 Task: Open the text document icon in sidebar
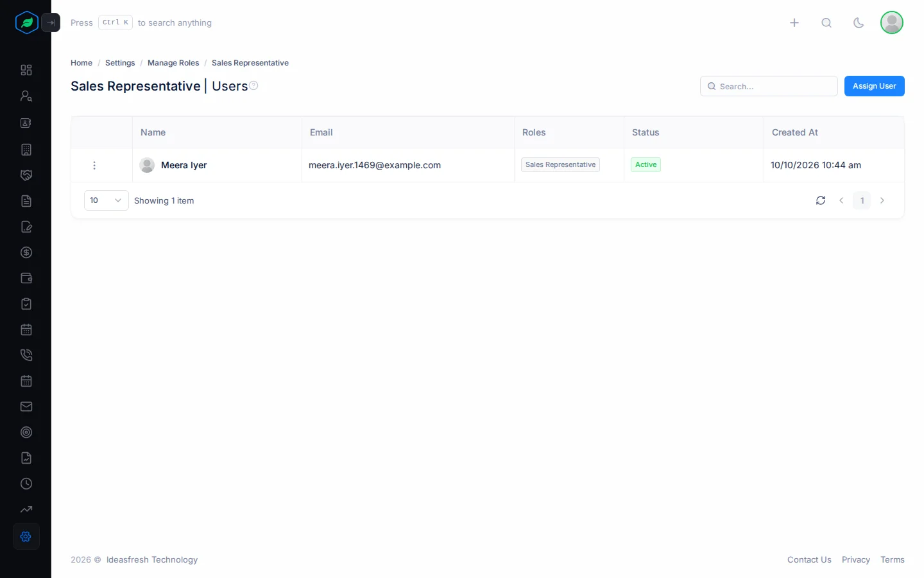pos(26,201)
